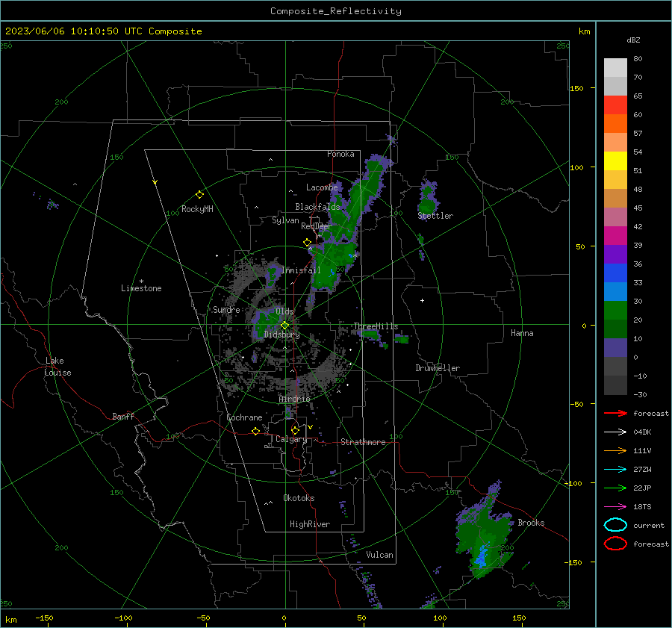
Task: Click the Vulcan label
Action: (x=379, y=555)
